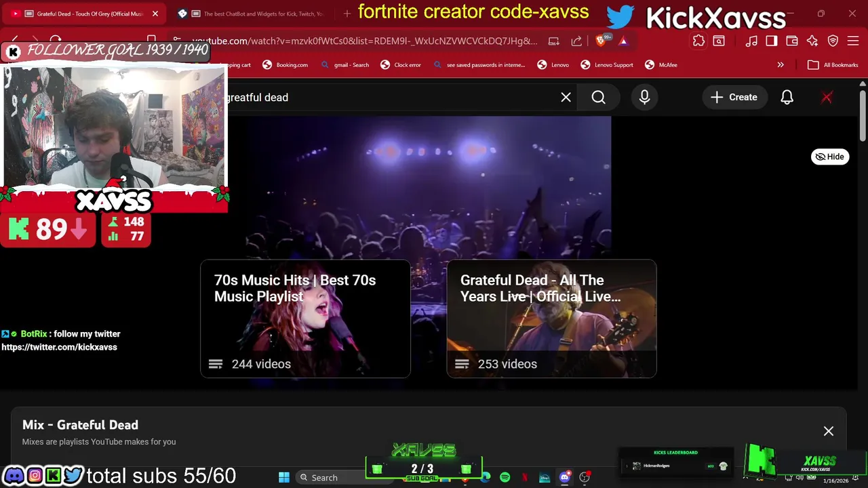Click the YouTube search magnifier button
Screen dimensions: 868x488
pos(598,98)
